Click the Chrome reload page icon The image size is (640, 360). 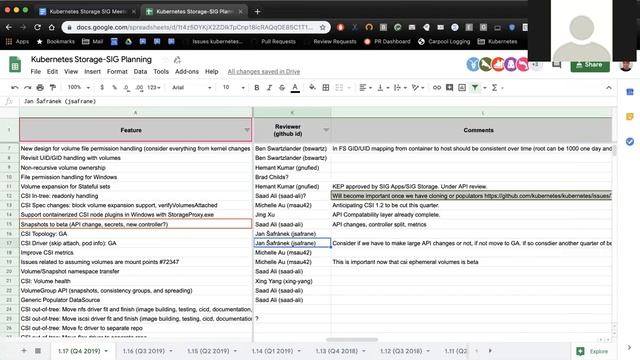pos(37,27)
